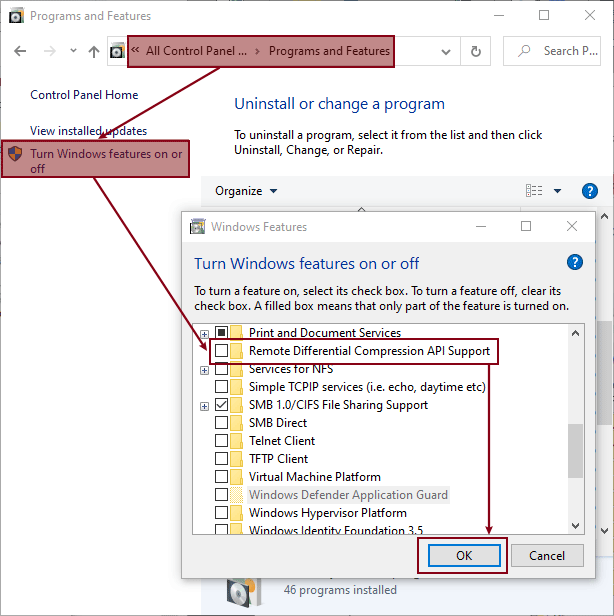
Task: Minimize the Windows Features dialog
Action: coord(481,226)
